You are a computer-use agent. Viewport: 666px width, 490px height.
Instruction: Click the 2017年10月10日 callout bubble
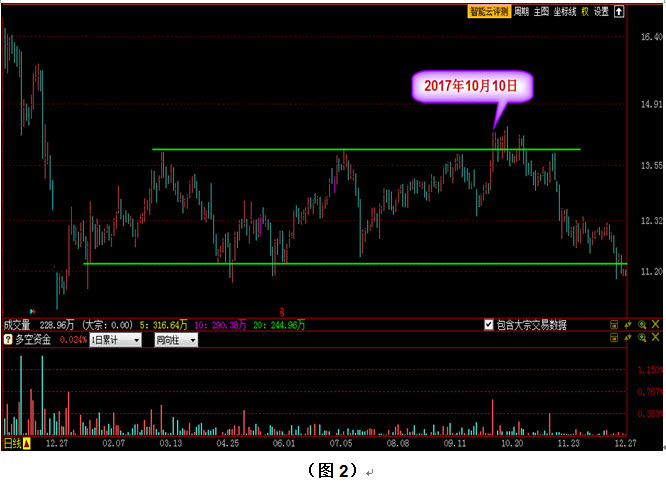[x=470, y=86]
